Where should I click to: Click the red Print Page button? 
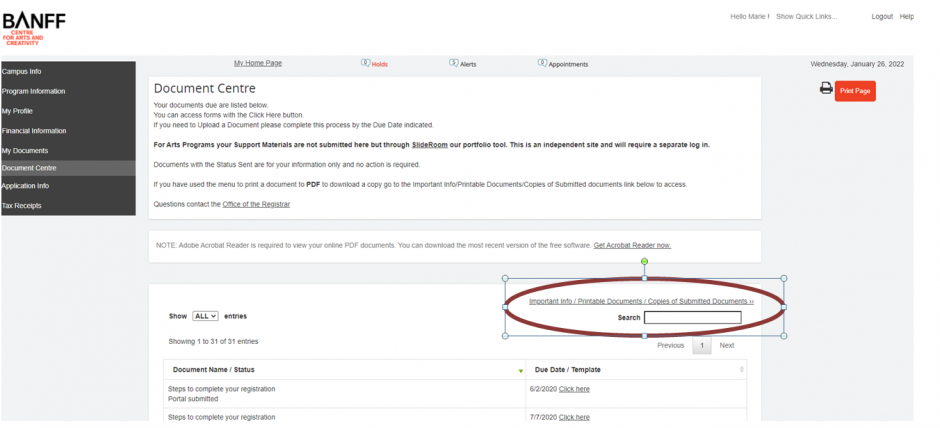(x=855, y=91)
